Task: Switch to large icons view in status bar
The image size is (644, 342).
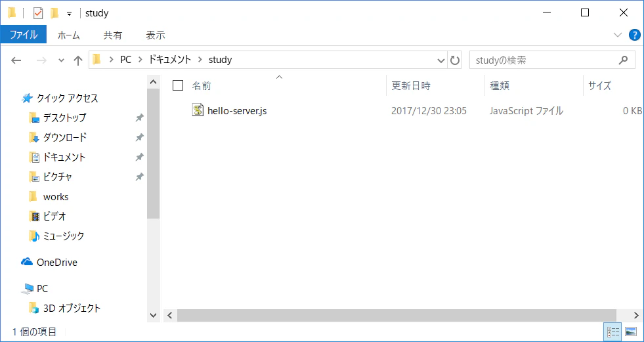Action: coord(630,331)
